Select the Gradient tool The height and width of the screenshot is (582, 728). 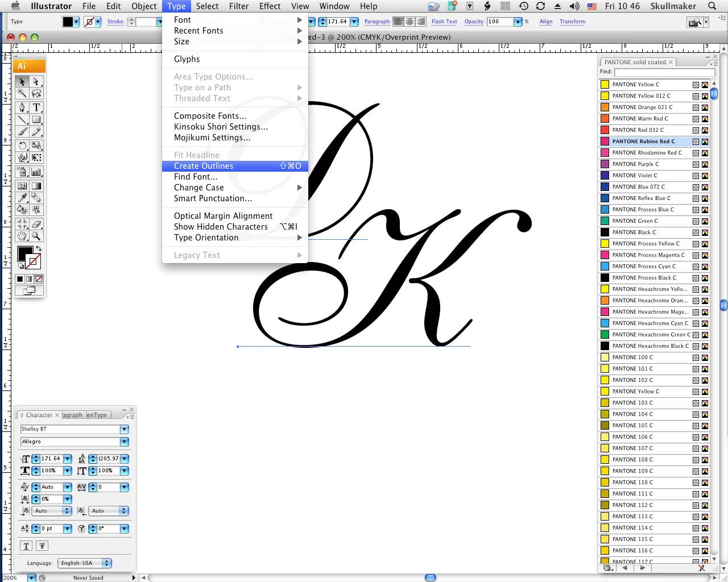[x=36, y=186]
